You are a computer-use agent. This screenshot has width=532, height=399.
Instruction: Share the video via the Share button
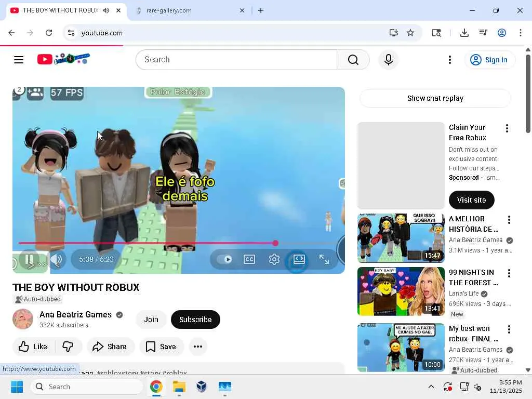coord(110,347)
